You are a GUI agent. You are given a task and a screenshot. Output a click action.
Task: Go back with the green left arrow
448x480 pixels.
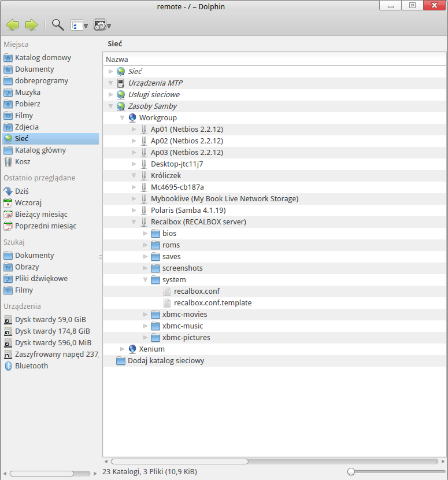[x=13, y=25]
